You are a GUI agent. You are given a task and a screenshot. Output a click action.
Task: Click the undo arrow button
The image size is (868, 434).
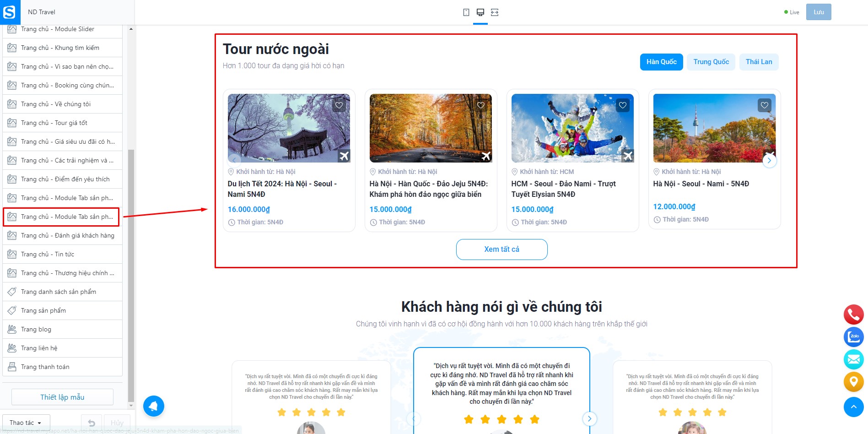[92, 423]
